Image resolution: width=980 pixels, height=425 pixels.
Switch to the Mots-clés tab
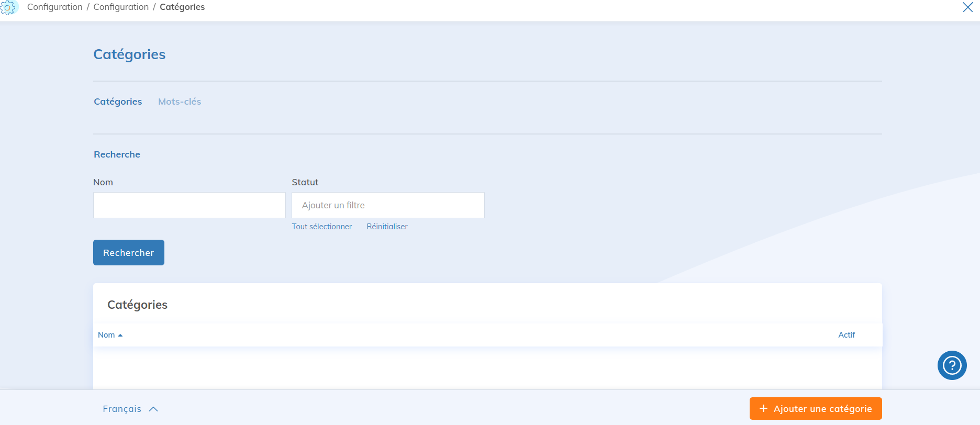(x=180, y=102)
